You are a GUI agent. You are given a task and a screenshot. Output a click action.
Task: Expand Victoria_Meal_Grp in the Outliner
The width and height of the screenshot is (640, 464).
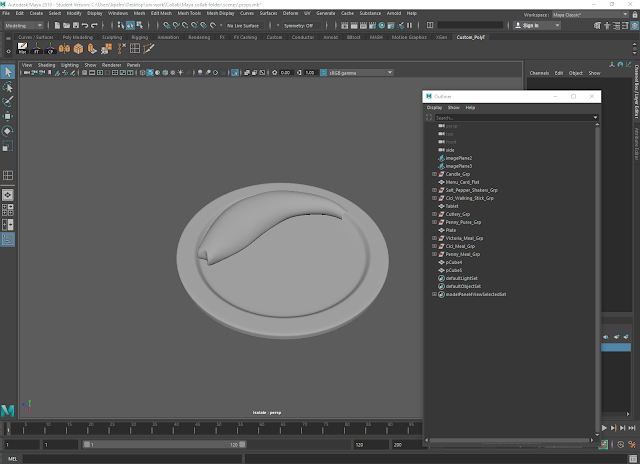point(434,238)
